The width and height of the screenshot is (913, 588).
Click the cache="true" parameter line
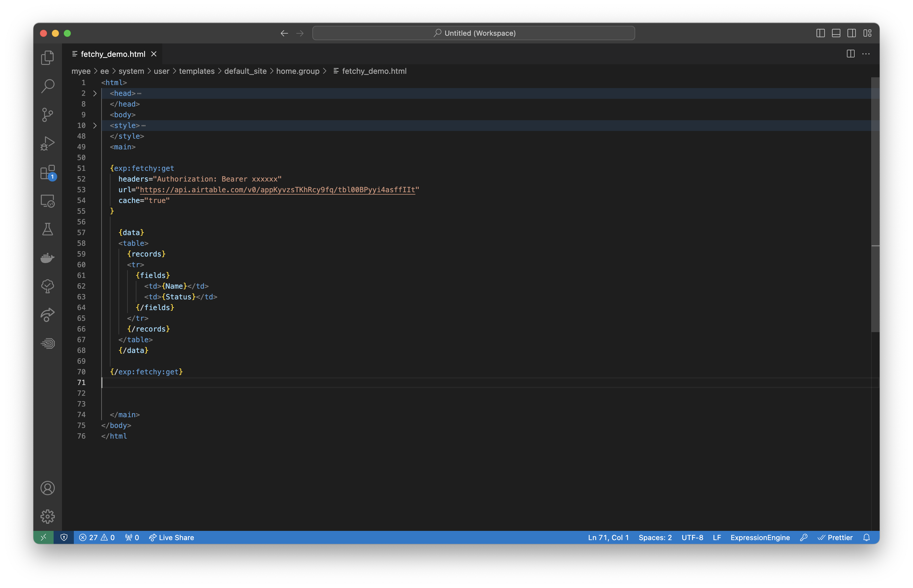(x=144, y=201)
